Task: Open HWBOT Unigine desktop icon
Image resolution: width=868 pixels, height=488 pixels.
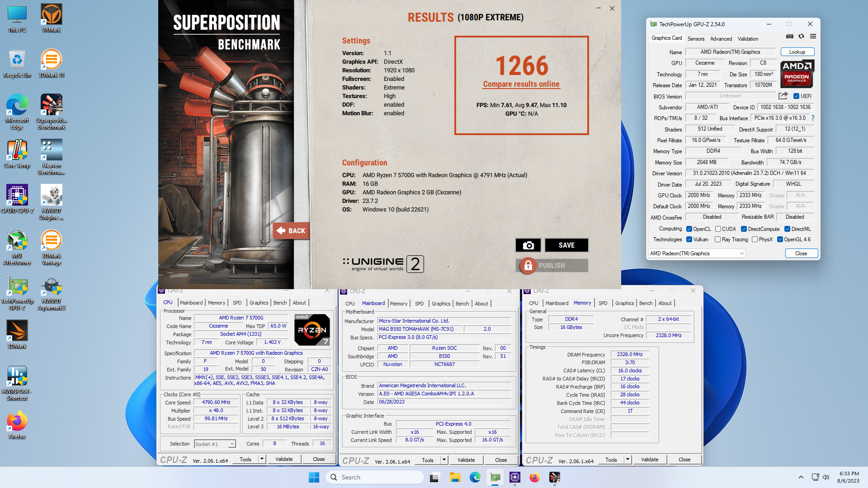Action: click(51, 202)
